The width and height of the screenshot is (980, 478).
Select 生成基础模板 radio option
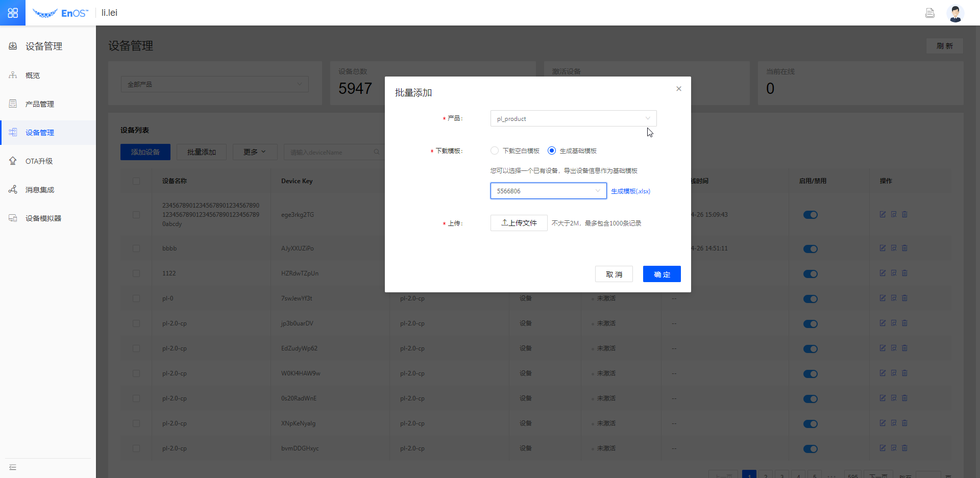[x=552, y=150]
